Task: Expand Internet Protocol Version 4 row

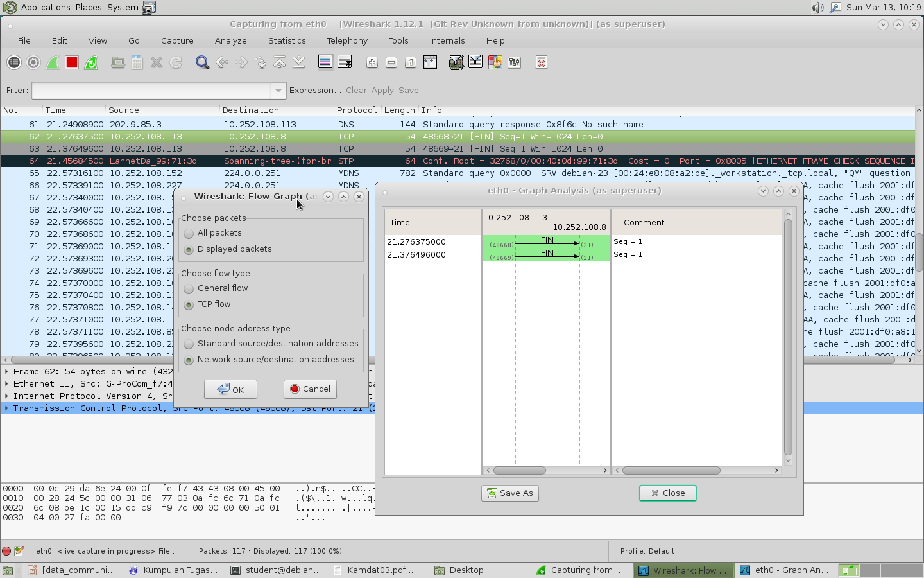Action: (6, 396)
